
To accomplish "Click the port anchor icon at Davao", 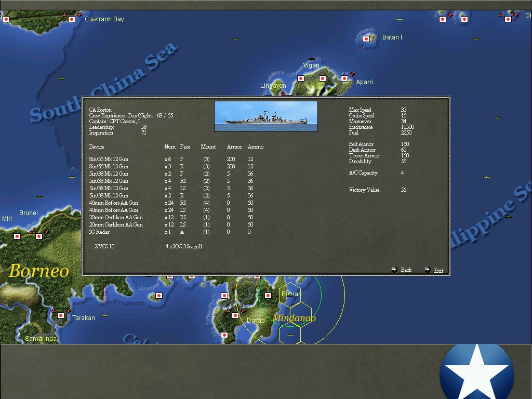I will tap(228, 311).
